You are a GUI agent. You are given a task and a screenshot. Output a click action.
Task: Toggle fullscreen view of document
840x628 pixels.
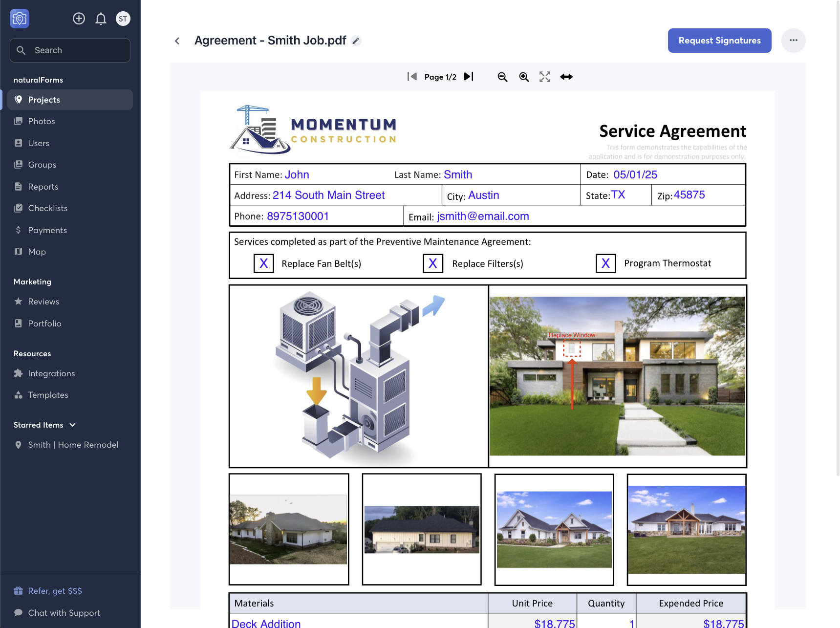coord(545,77)
